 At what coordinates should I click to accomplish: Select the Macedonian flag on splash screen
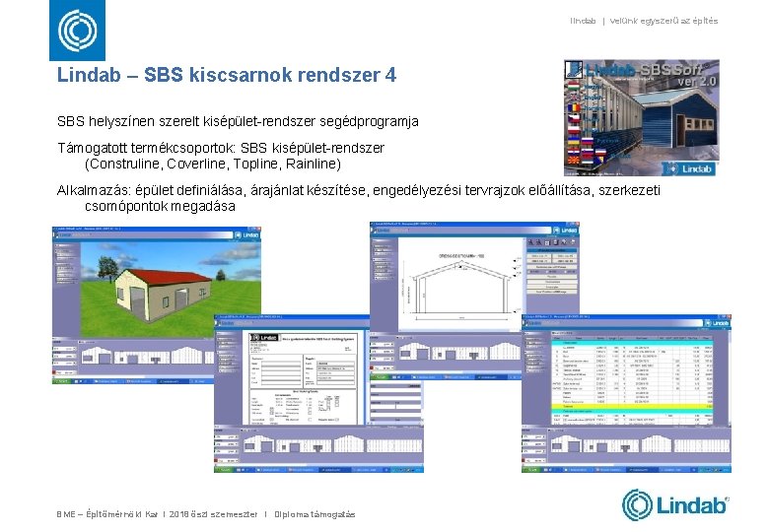574,161
